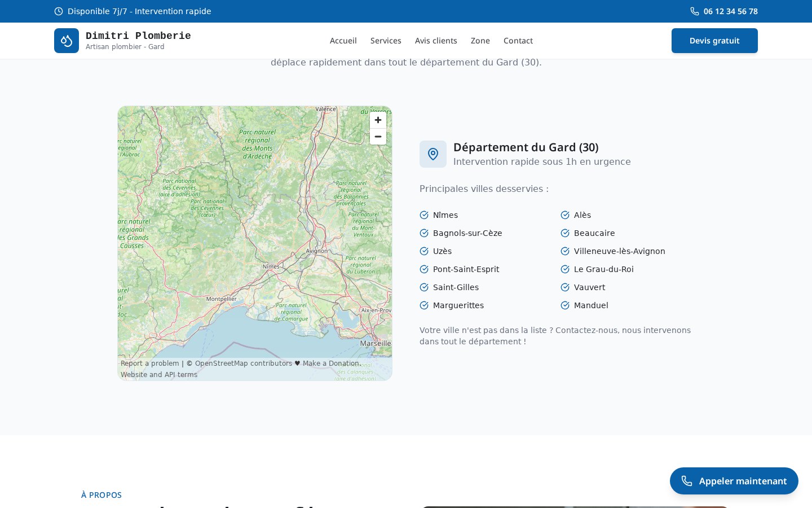The image size is (812, 508).
Task: Open the Dimitri Plomberie brand name link
Action: tap(138, 36)
